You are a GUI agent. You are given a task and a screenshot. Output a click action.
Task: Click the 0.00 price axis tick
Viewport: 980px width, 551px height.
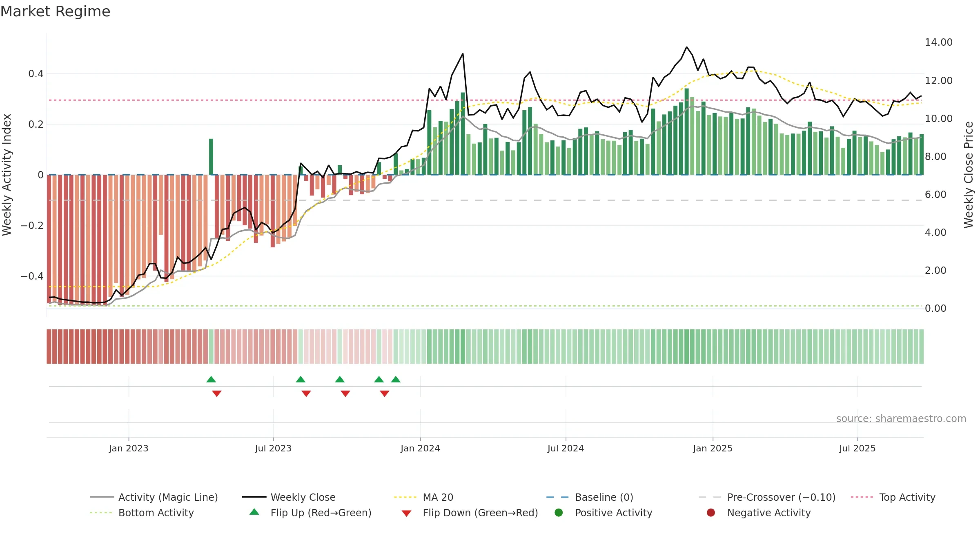(935, 309)
